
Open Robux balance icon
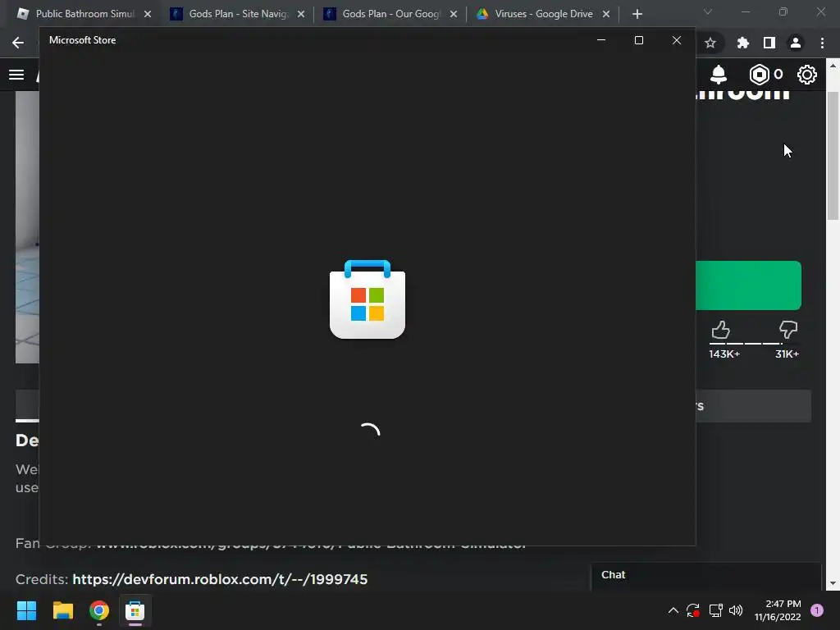759,75
